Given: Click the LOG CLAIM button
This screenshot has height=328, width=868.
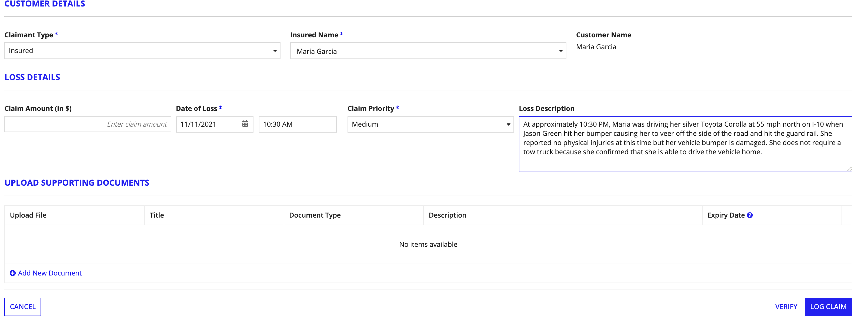Looking at the screenshot, I should tap(828, 307).
